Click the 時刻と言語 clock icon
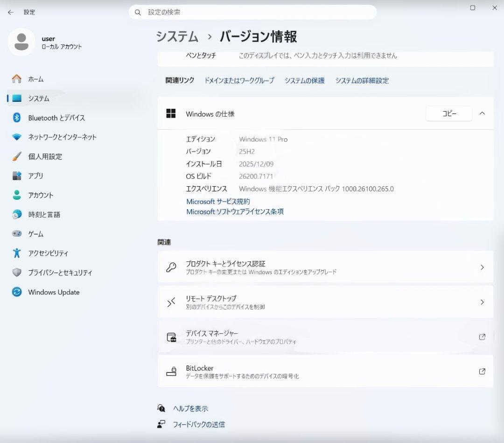Screen dimensions: 504x443 pos(17,214)
